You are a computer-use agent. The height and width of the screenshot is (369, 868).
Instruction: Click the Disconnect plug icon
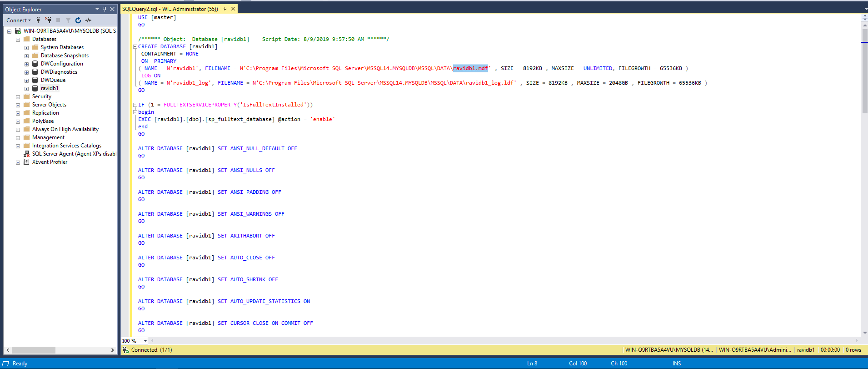[48, 20]
